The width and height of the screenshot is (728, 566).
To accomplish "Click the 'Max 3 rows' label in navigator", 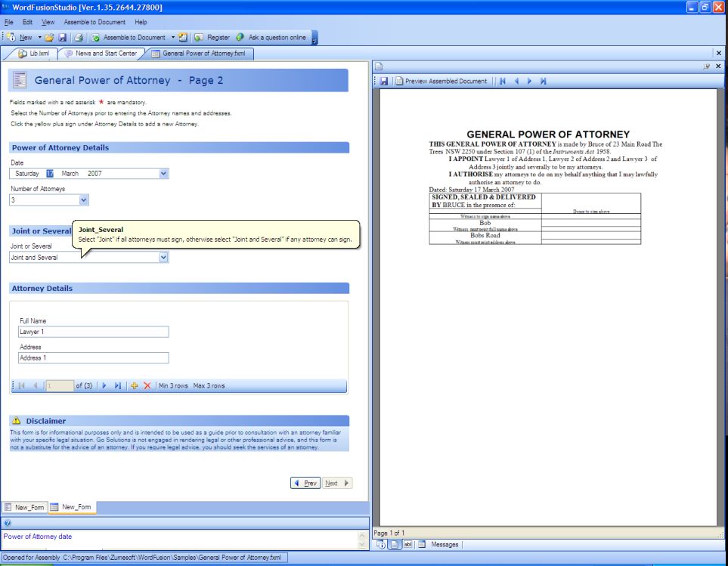I will pyautogui.click(x=209, y=385).
